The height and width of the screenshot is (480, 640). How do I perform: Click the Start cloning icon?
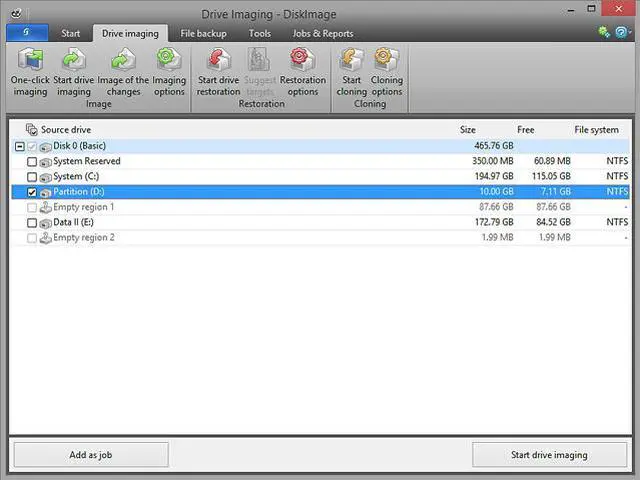point(351,61)
